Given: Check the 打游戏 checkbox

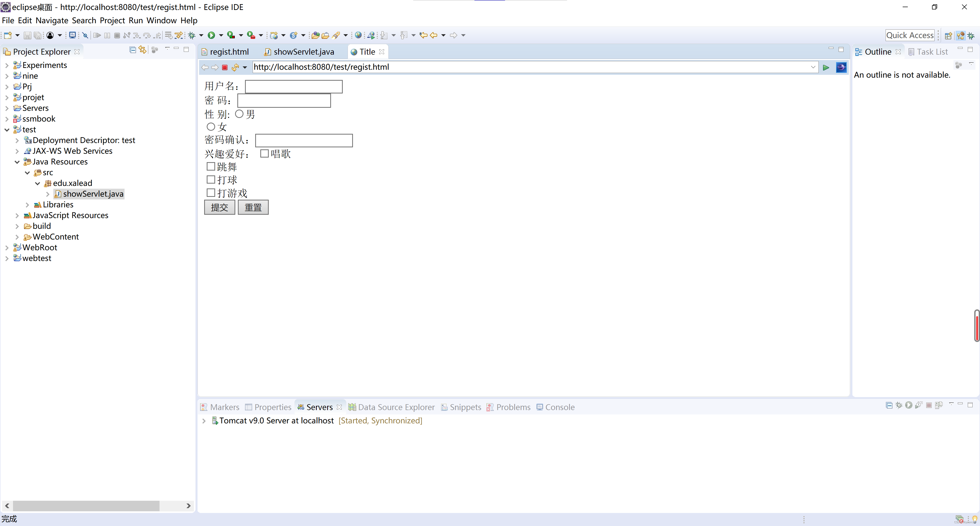Looking at the screenshot, I should 211,193.
